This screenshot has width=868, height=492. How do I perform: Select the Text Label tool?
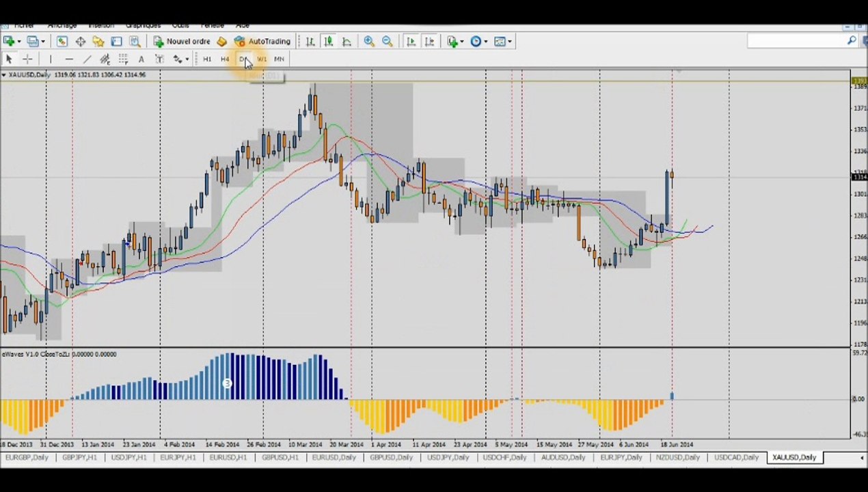159,59
